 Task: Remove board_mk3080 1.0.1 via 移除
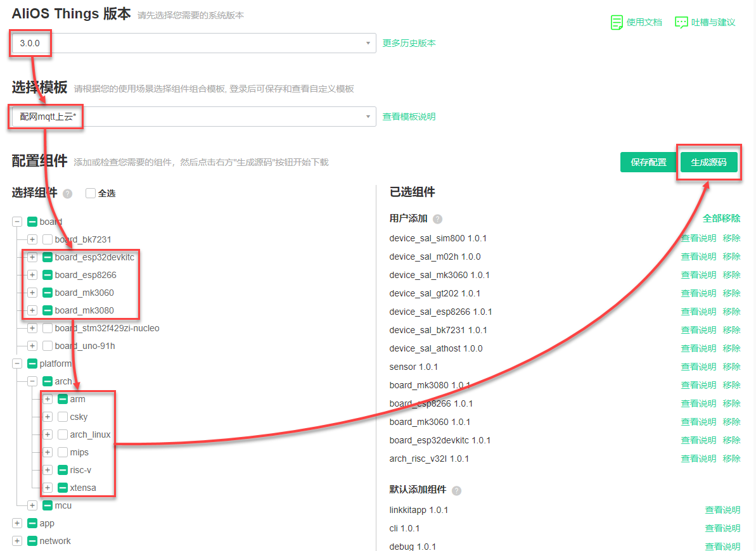click(731, 385)
